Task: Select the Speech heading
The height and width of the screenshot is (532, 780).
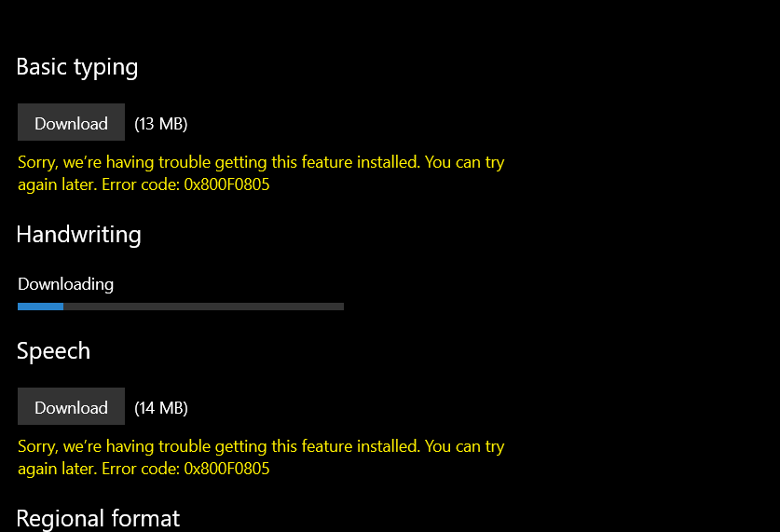Action: [x=53, y=351]
